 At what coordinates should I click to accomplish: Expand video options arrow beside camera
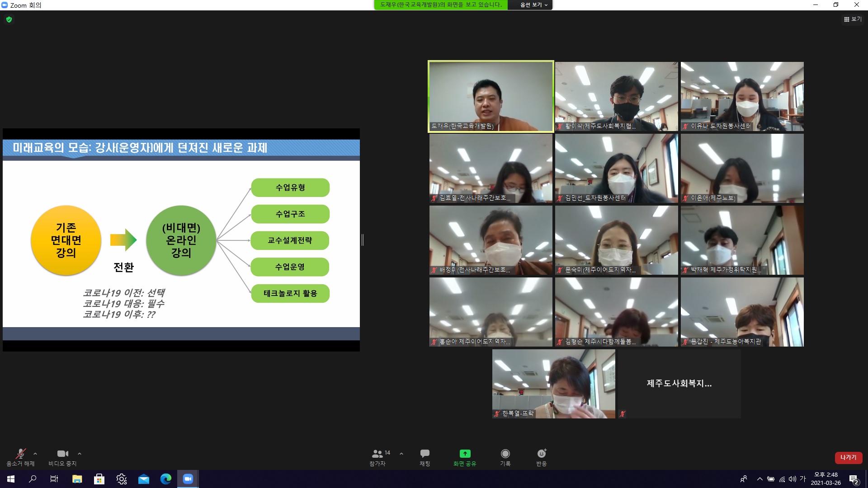click(x=80, y=454)
